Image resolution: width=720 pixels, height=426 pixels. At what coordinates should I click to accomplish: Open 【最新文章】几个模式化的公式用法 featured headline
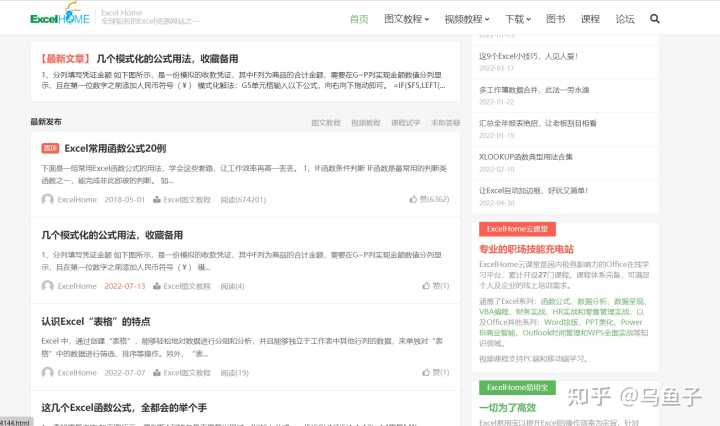pyautogui.click(x=140, y=59)
